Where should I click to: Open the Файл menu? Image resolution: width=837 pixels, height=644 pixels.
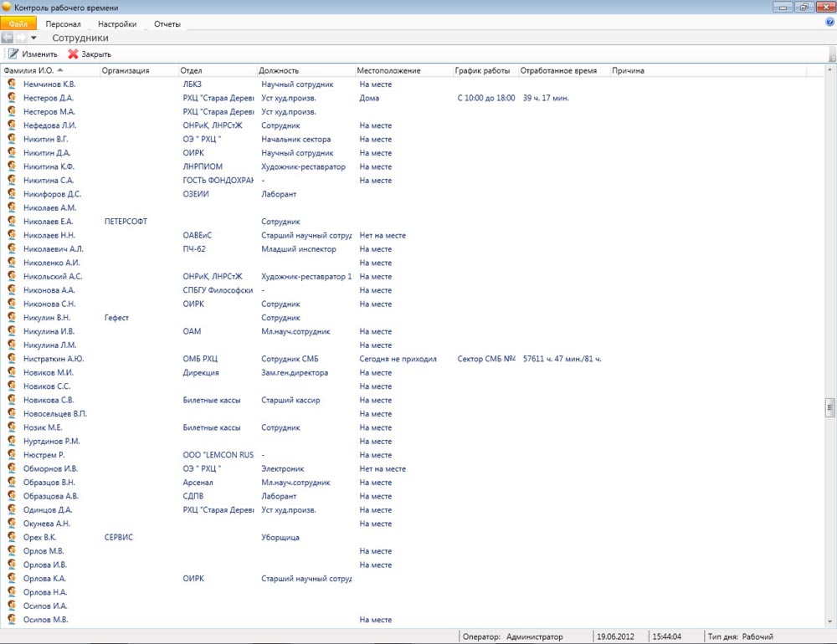click(18, 24)
